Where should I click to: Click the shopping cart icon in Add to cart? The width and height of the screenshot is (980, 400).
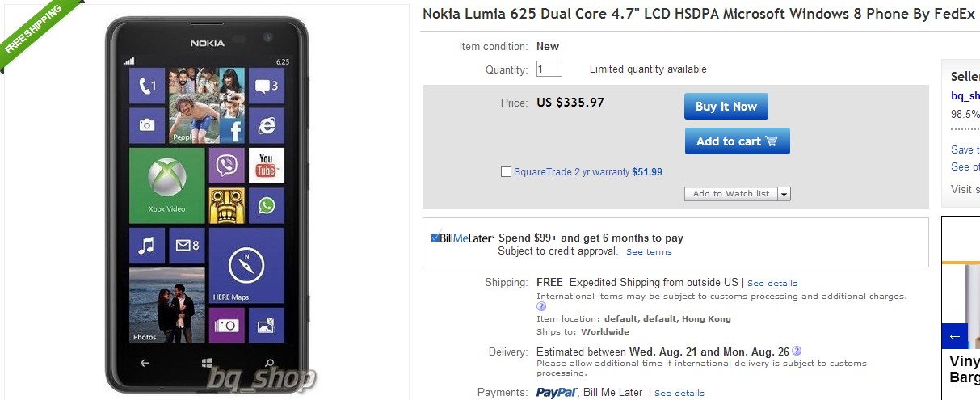coord(772,141)
